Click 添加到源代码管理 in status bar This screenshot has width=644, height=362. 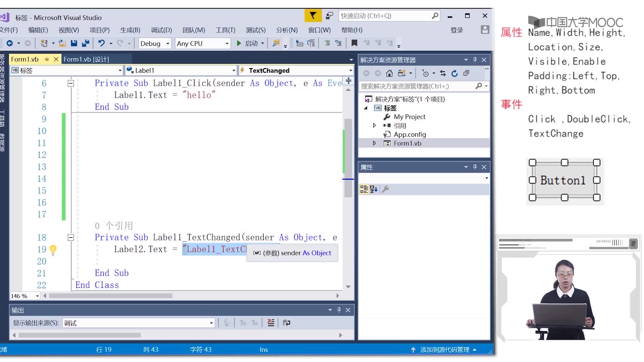pos(445,350)
